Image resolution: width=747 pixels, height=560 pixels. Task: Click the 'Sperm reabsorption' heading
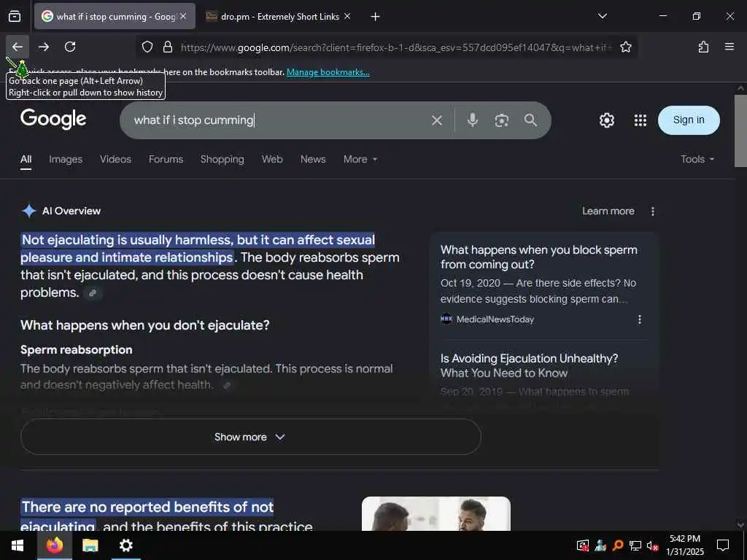pyautogui.click(x=76, y=349)
